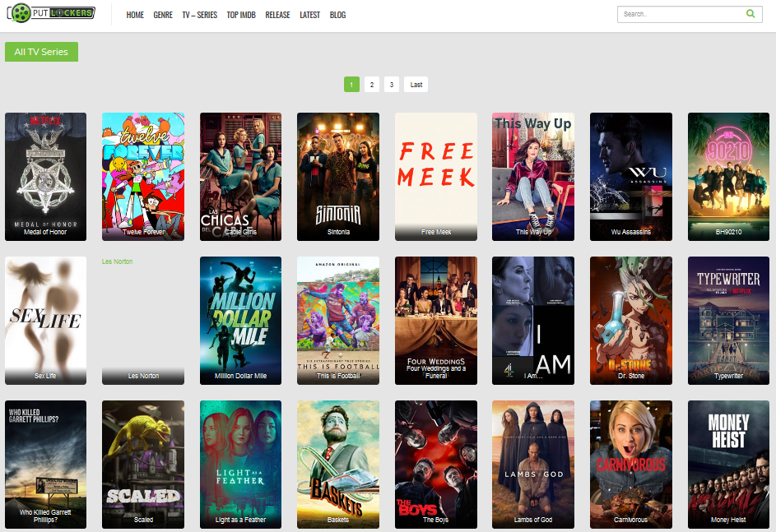Open the Carnivorous poster

click(x=631, y=465)
